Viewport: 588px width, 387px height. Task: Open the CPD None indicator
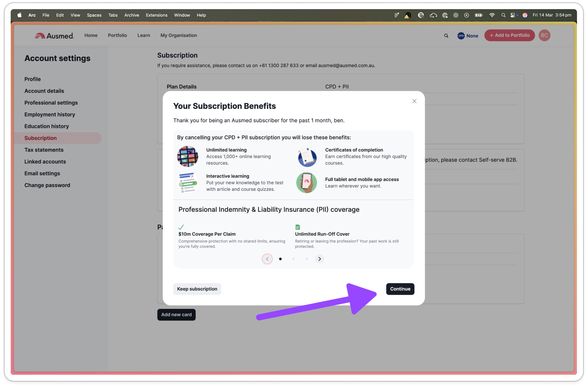[x=468, y=36]
